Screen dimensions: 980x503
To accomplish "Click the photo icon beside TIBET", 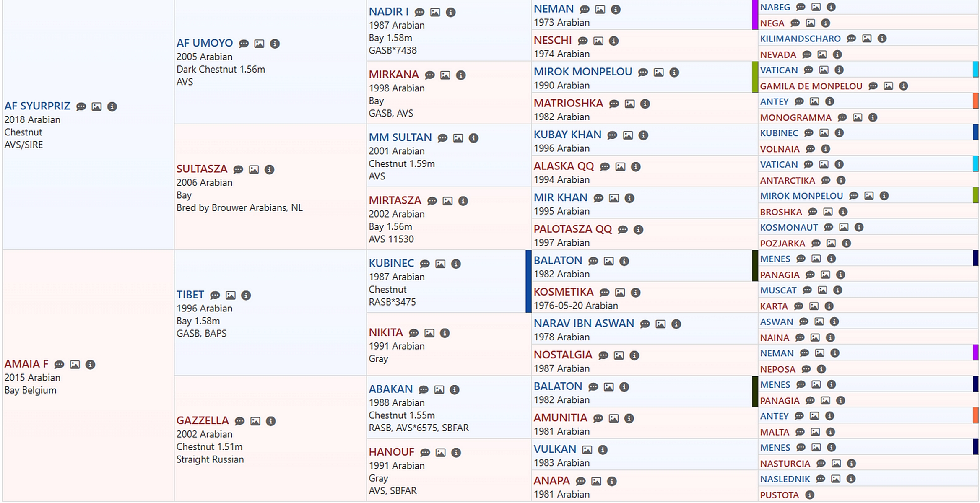I will [230, 296].
